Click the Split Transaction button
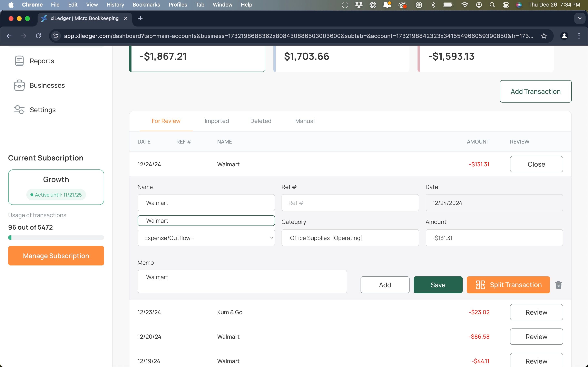The width and height of the screenshot is (588, 367). (x=508, y=285)
